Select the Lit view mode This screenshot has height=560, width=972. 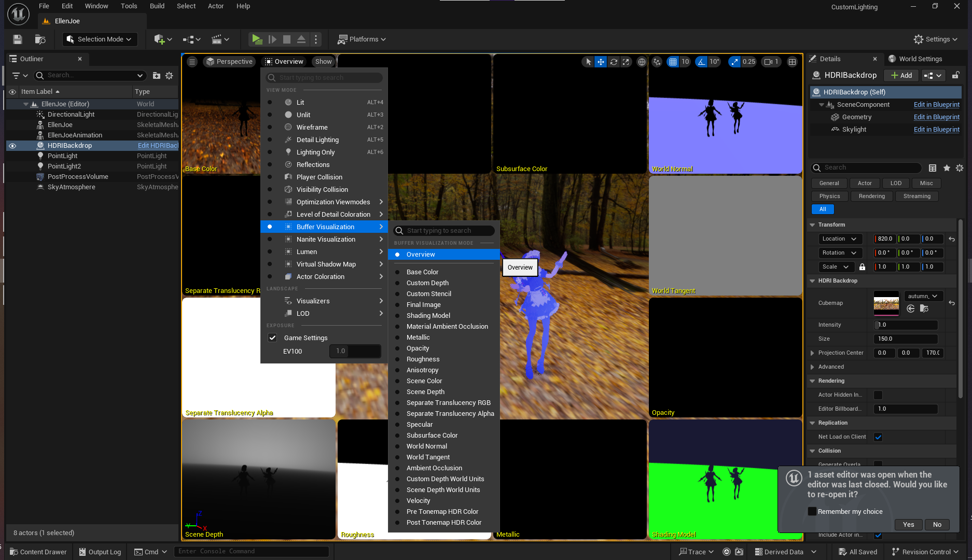pyautogui.click(x=324, y=102)
